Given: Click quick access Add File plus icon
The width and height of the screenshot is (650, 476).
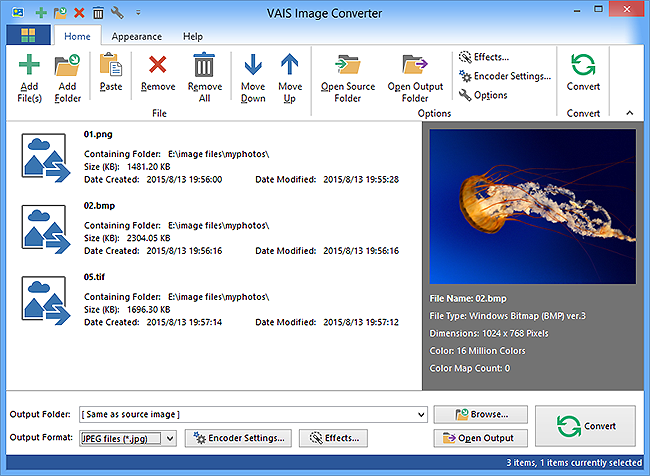Looking at the screenshot, I should [41, 13].
